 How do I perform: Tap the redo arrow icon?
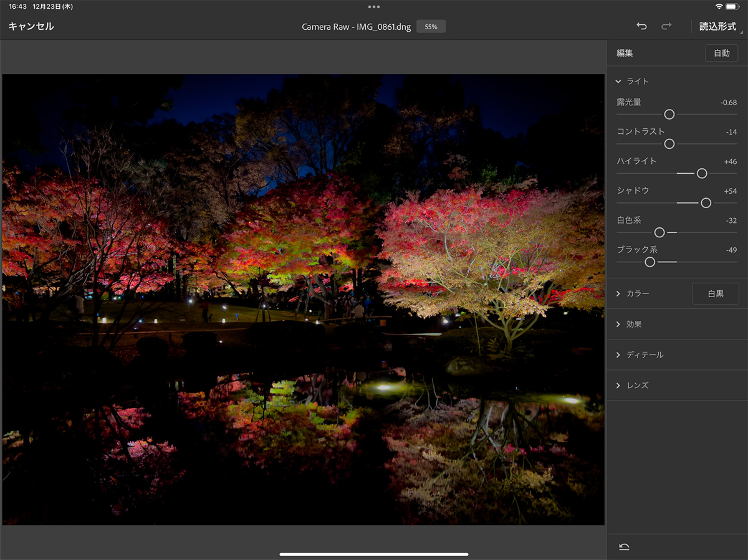coord(666,26)
